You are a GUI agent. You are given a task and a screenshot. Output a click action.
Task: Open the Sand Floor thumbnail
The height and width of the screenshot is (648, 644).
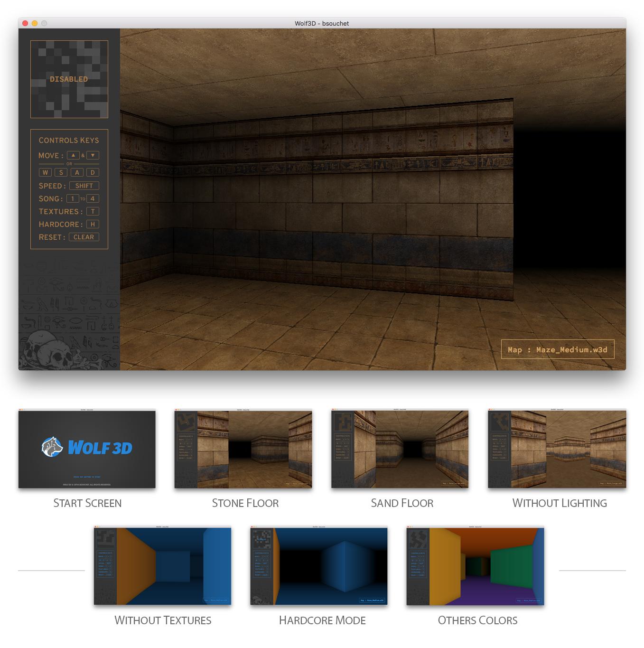coord(400,448)
